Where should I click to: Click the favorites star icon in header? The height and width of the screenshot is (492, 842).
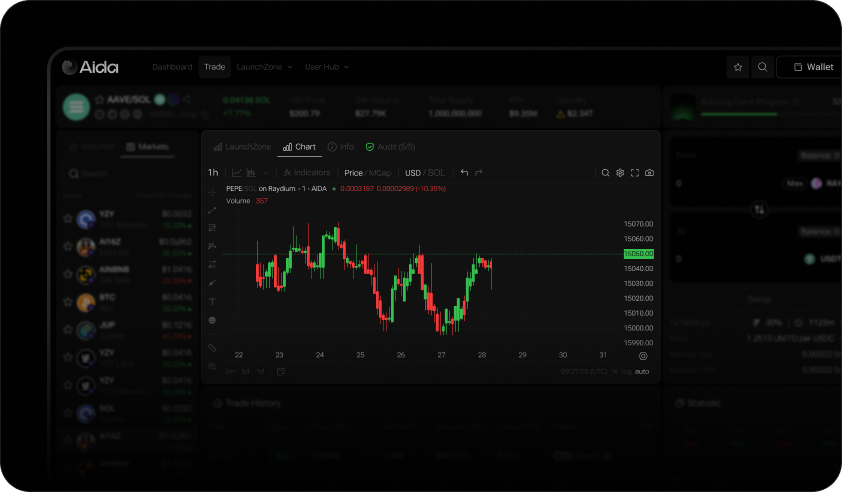(738, 67)
